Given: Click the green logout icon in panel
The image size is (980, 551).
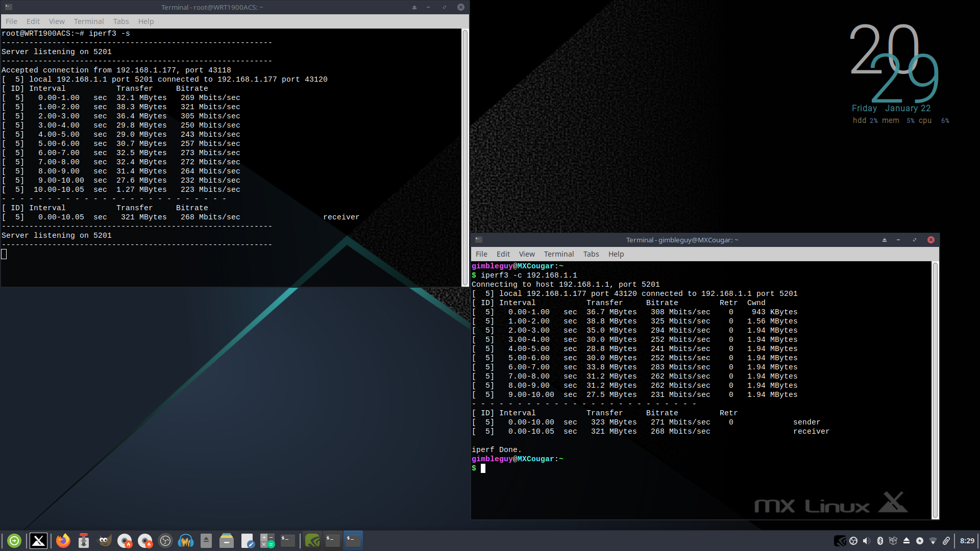Looking at the screenshot, I should coord(14,541).
